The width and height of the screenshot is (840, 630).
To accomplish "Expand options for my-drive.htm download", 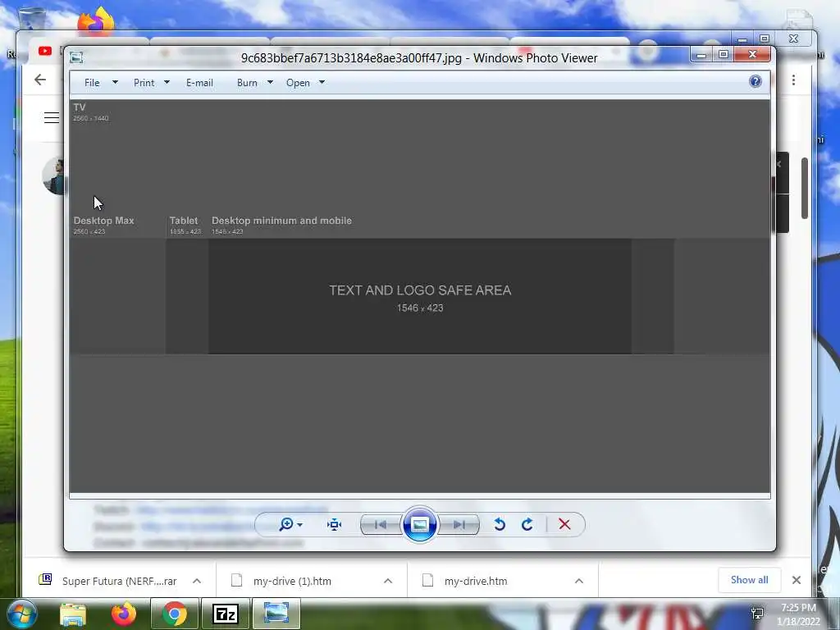I will [578, 581].
